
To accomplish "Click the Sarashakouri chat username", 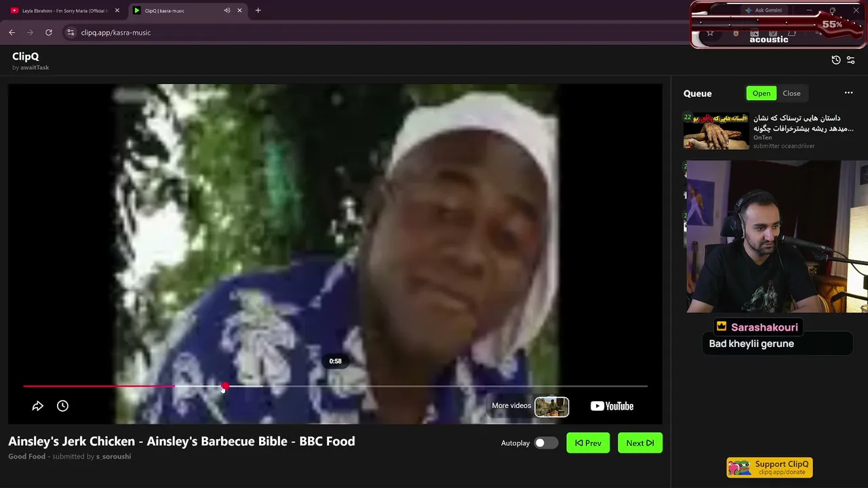I will [x=764, y=327].
